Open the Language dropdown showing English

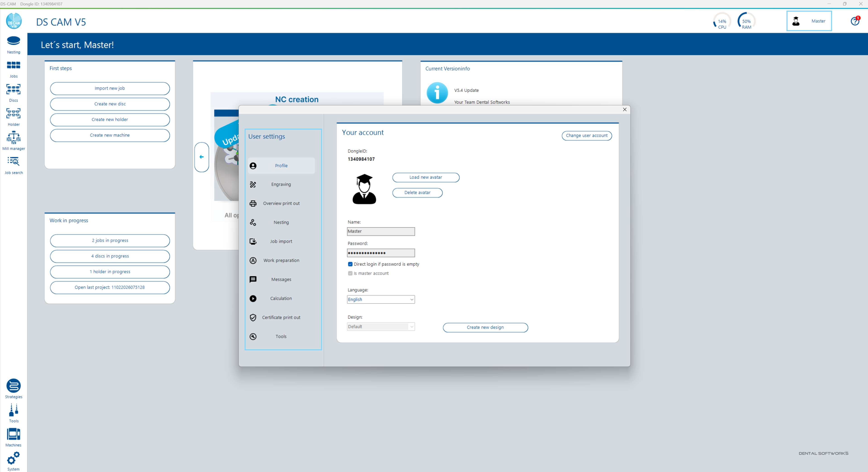pos(381,299)
